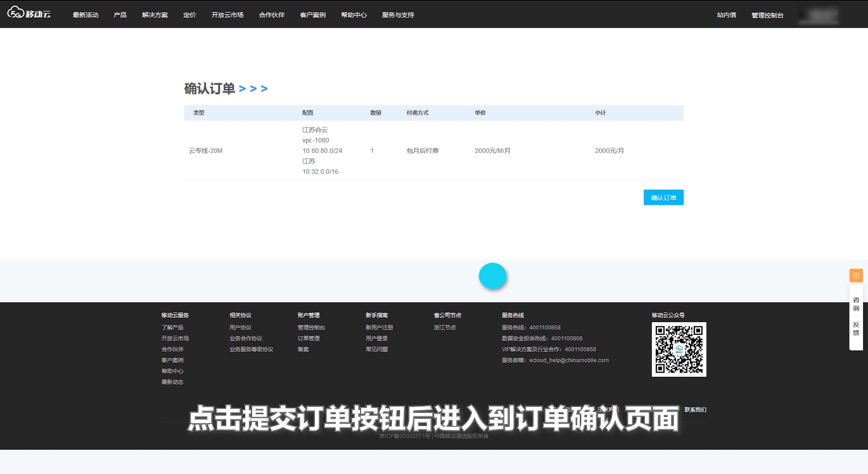Open the 产品 menu
Screen dimensions: 868x474
(119, 15)
